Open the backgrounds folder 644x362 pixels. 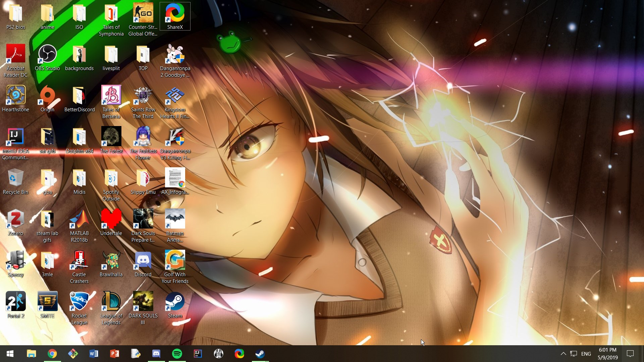[79, 58]
